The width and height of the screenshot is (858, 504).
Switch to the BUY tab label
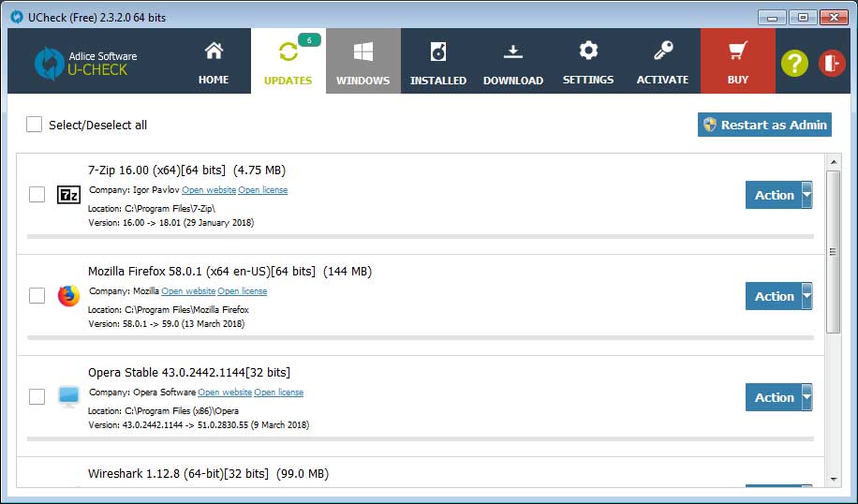pyautogui.click(x=737, y=80)
